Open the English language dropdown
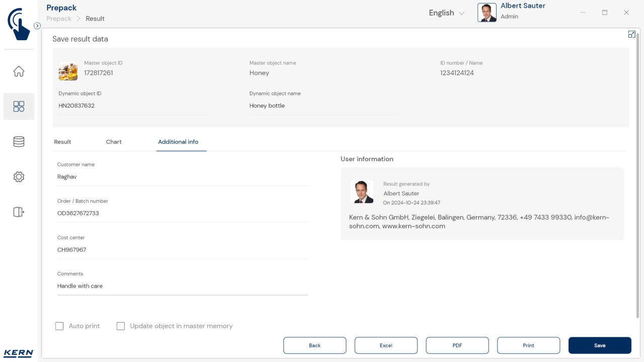 click(x=446, y=13)
